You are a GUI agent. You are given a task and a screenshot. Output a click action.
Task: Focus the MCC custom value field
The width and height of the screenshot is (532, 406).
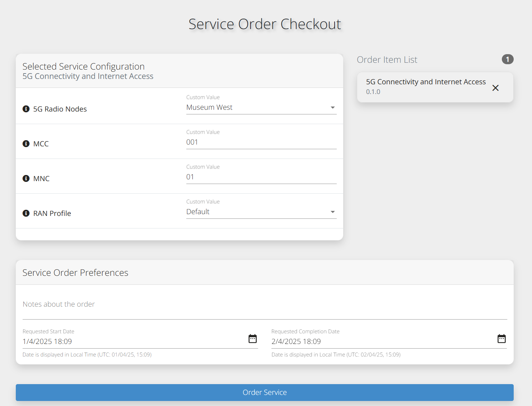pyautogui.click(x=261, y=142)
